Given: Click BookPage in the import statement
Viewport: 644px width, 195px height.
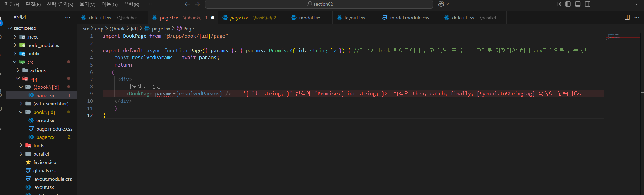Looking at the screenshot, I should coord(135,36).
